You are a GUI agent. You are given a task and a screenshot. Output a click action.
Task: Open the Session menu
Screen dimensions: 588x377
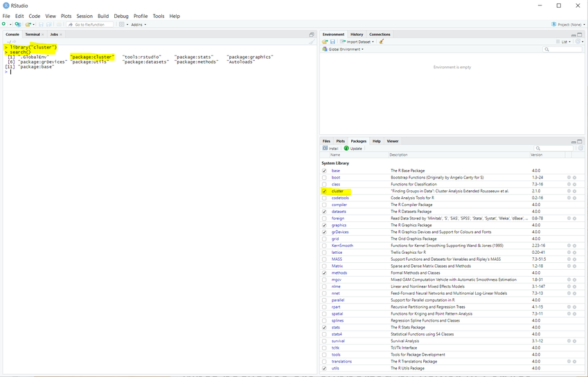click(84, 16)
